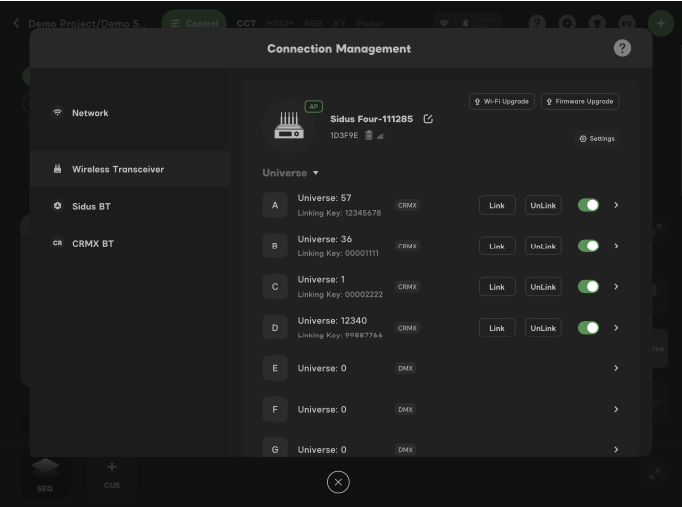
Task: Toggle off the switch for port A
Action: coord(588,205)
